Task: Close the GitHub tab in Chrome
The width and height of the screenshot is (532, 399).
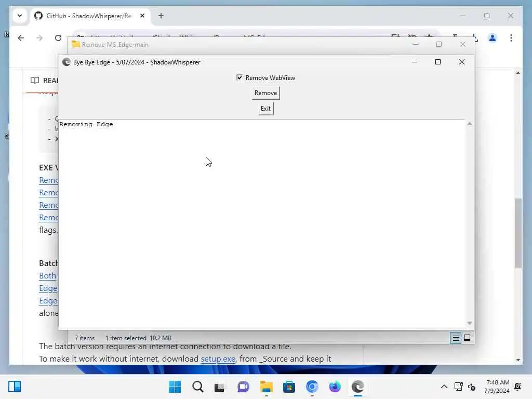Action: [142, 16]
